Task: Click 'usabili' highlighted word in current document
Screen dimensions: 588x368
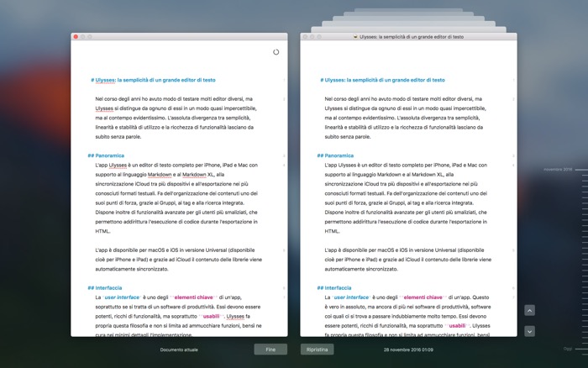Action: [x=211, y=316]
